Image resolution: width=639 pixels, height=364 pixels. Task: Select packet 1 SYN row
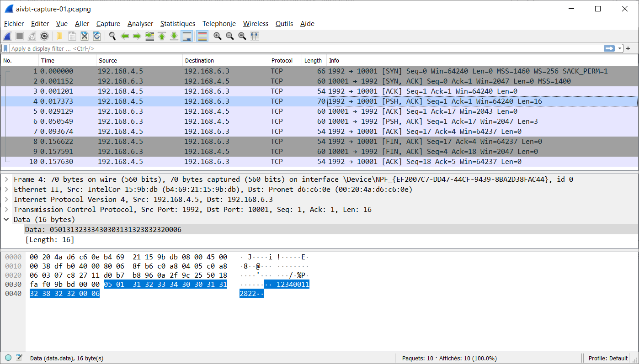pyautogui.click(x=319, y=71)
